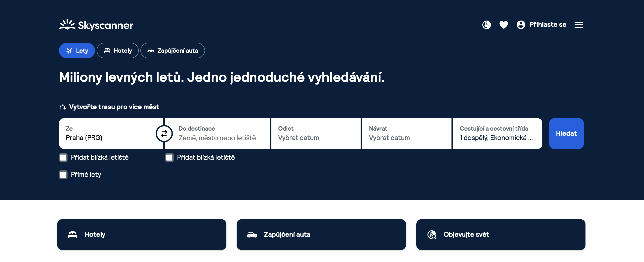
Task: Toggle the Přímé lety checkbox
Action: click(63, 175)
